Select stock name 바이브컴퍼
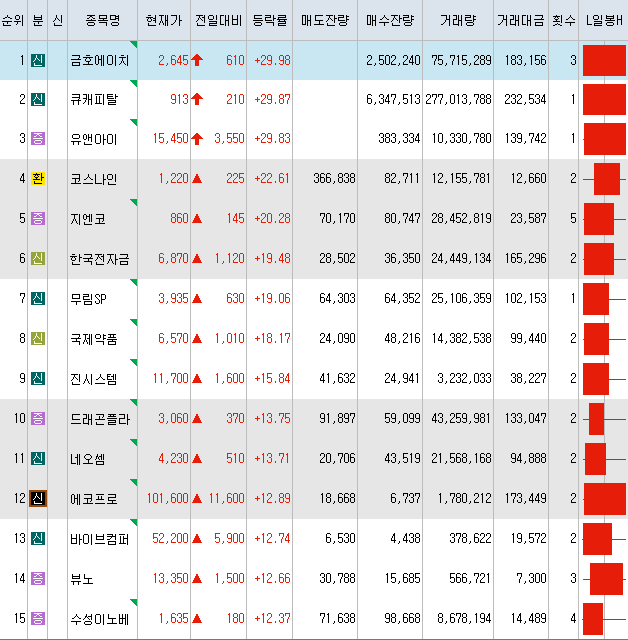Viewport: 628px width, 640px height. point(100,539)
